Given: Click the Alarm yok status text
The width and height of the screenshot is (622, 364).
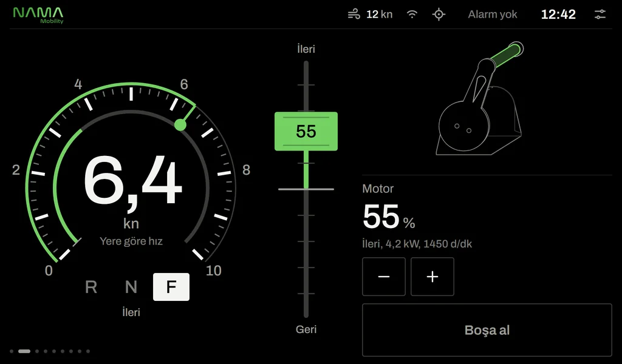Looking at the screenshot, I should [x=492, y=15].
